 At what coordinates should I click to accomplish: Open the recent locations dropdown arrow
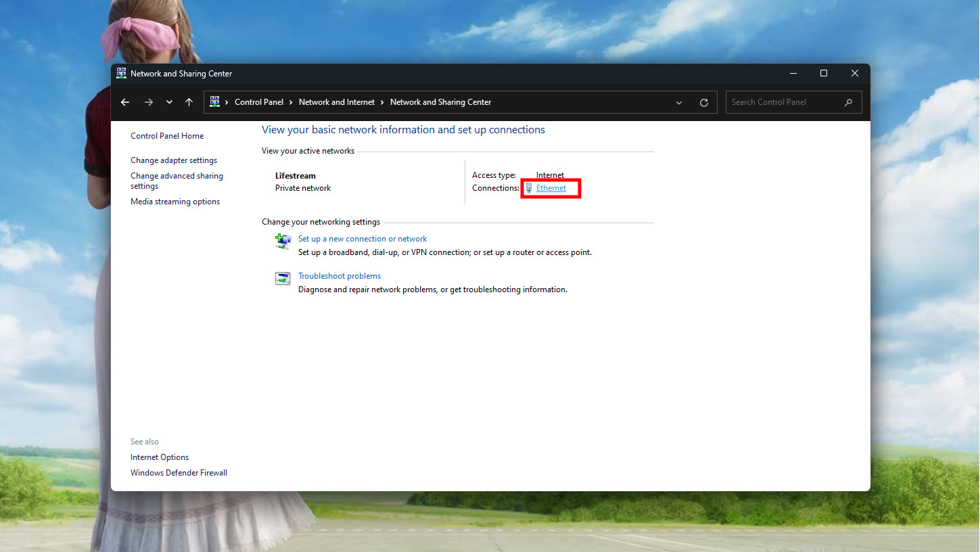pos(169,102)
